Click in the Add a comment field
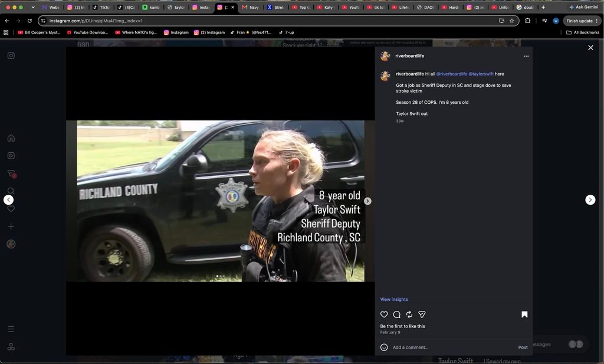Screen dimensions: 604x364 coord(454,347)
